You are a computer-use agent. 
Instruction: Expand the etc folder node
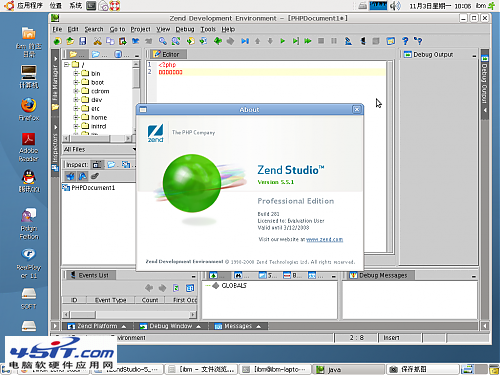(x=76, y=108)
